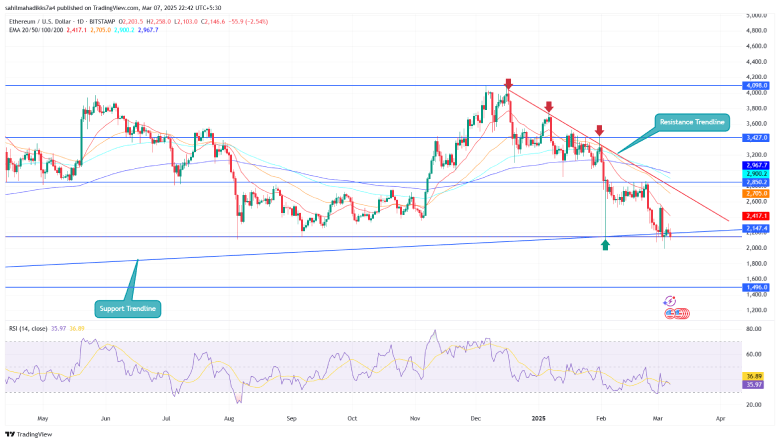
Task: Click the green up arrow below February low
Action: [x=606, y=243]
